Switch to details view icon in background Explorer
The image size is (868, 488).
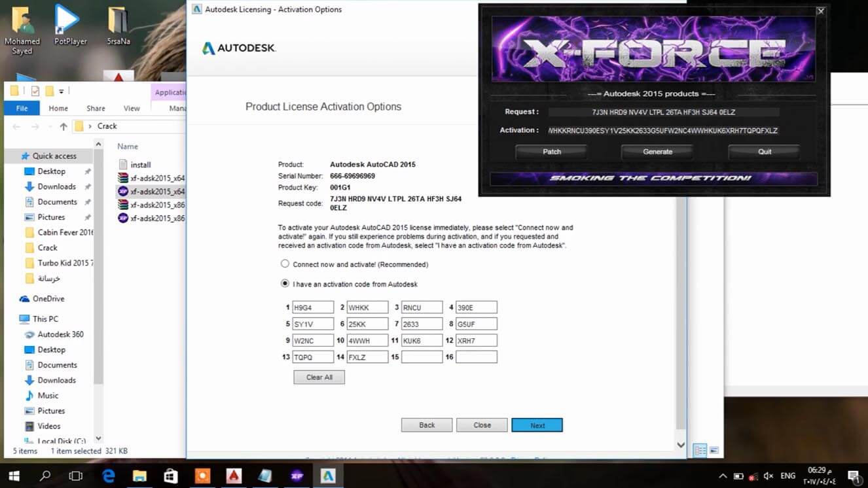coord(700,451)
